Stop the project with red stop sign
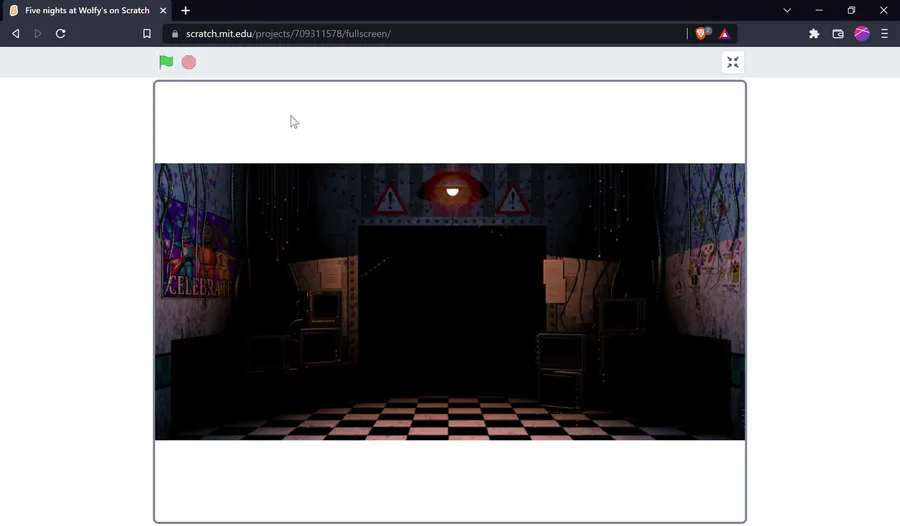 [189, 62]
